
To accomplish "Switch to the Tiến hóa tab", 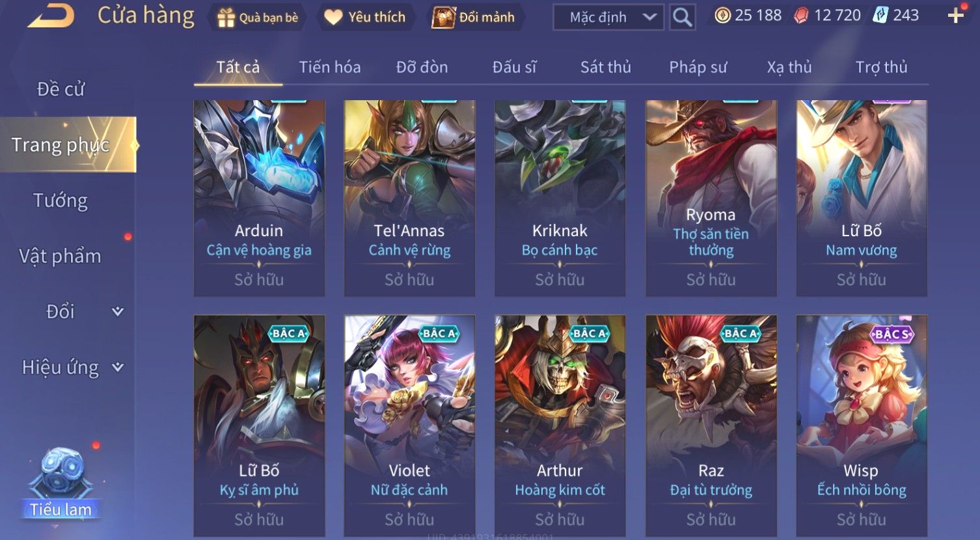I will 330,67.
